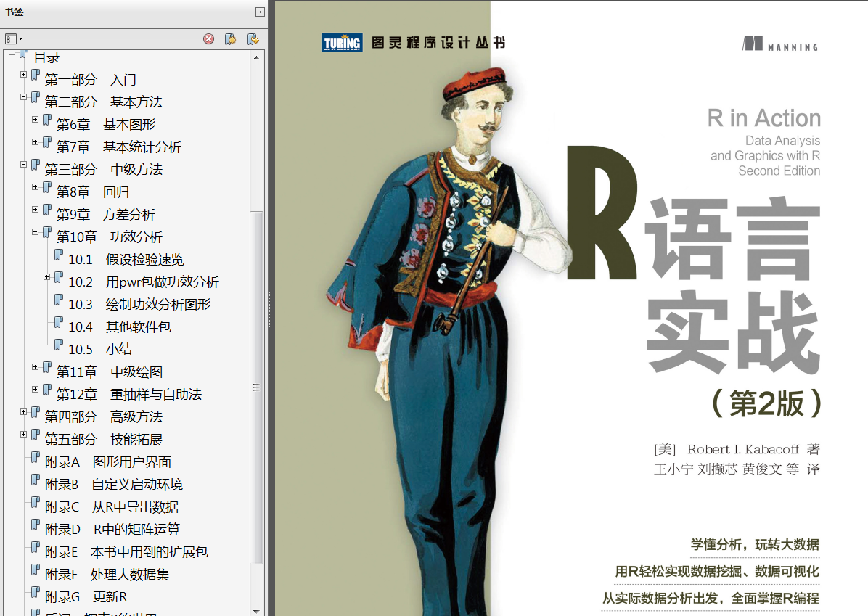The image size is (868, 616).
Task: Select 第三部分 中级方法 bookmark
Action: click(x=104, y=169)
